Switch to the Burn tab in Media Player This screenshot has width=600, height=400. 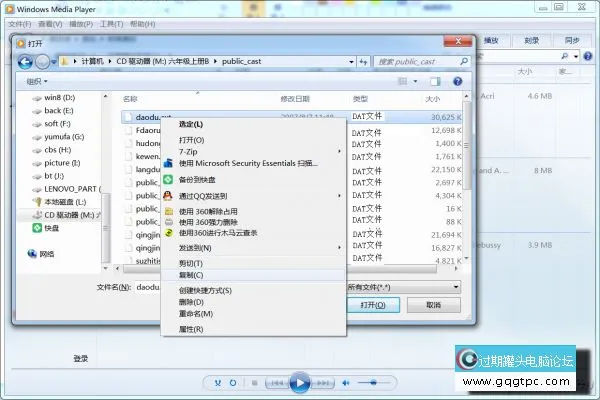(x=532, y=40)
